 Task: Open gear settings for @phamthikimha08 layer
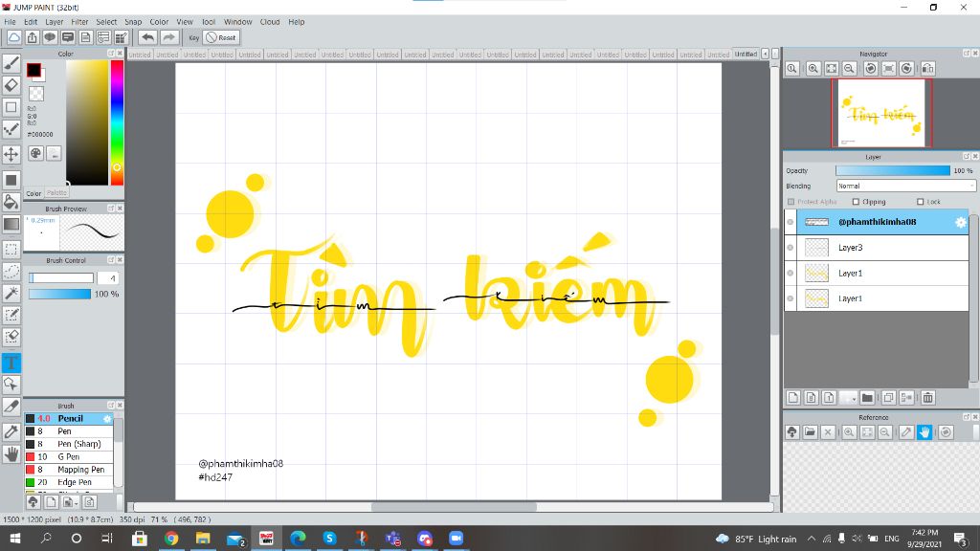coord(961,222)
